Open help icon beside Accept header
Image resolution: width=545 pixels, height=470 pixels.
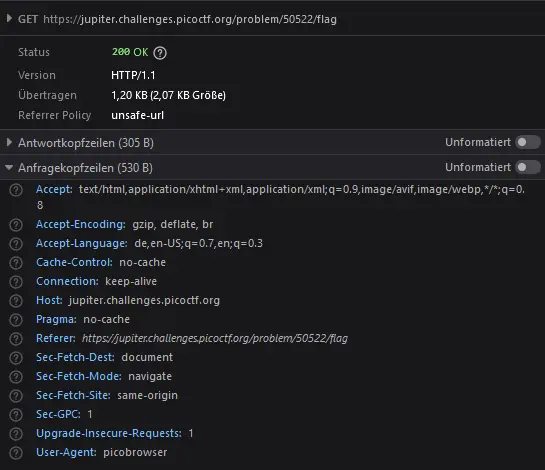16,190
